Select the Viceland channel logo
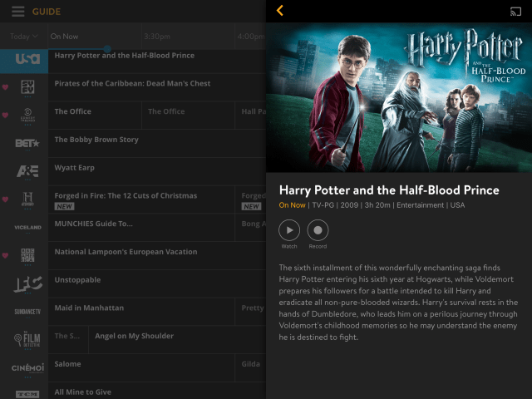532x399 pixels. 27,227
